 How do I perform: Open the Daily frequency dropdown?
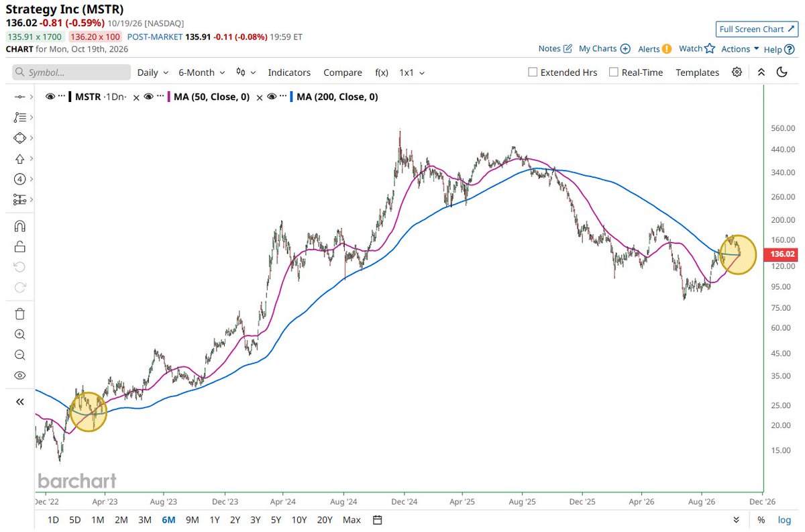(x=152, y=72)
